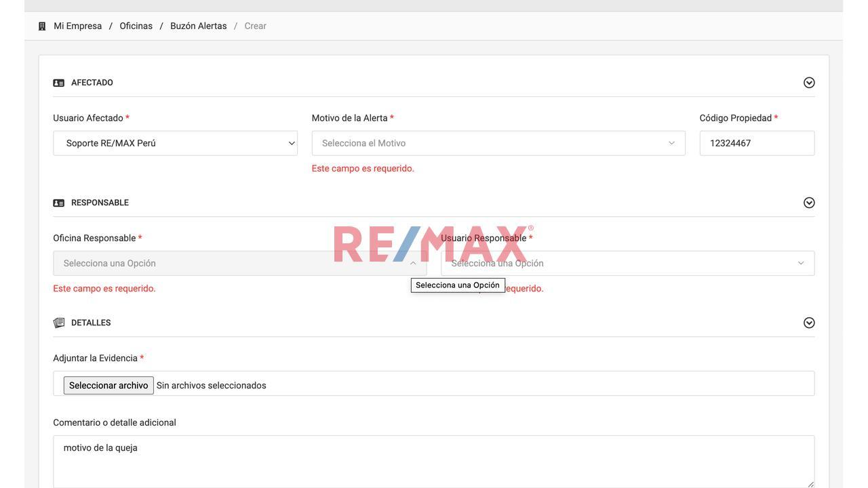Viewport: 868px width, 488px height.
Task: Click the Código Propiedad label
Action: coord(738,118)
